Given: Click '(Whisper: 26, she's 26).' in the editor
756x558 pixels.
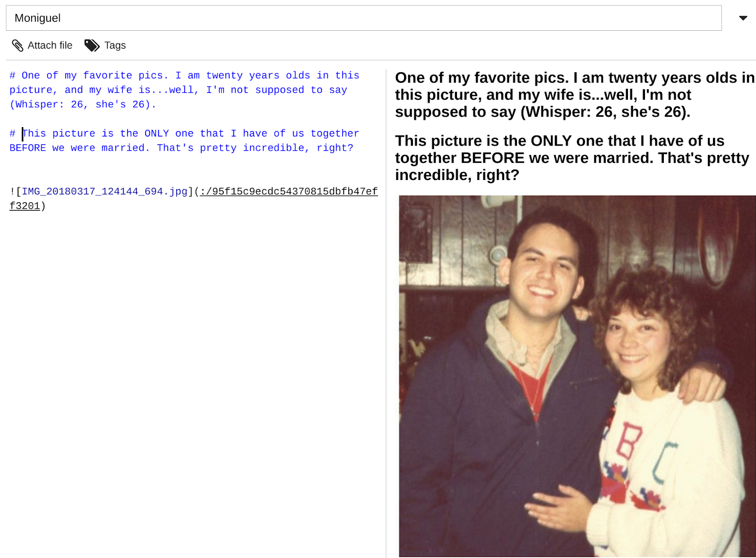Looking at the screenshot, I should click(83, 104).
